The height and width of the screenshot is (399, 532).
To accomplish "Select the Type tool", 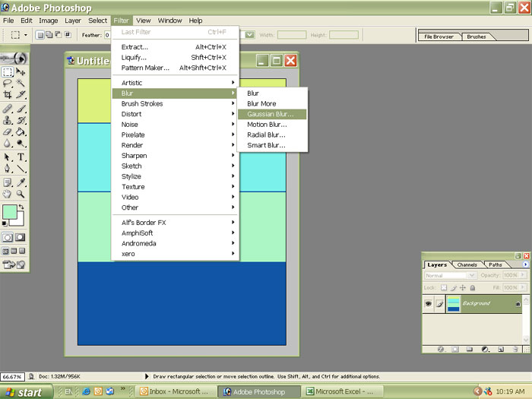I will (21, 157).
